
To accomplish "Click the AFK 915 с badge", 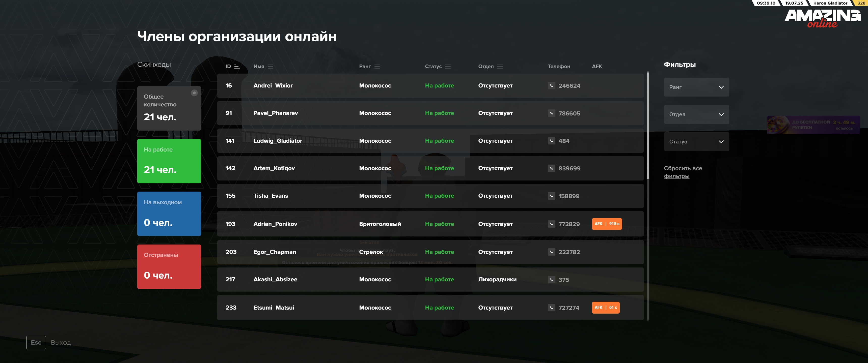I will click(x=607, y=224).
